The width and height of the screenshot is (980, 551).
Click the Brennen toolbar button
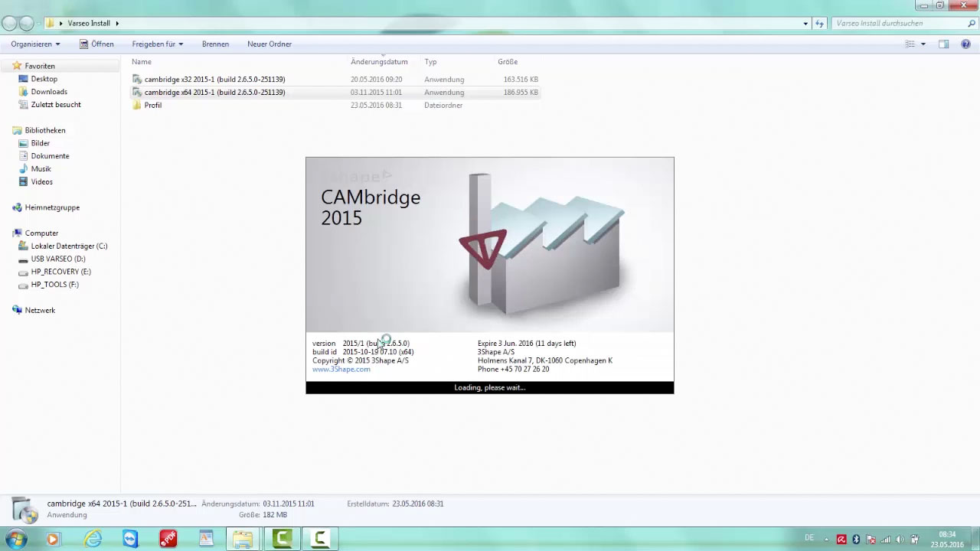tap(215, 44)
